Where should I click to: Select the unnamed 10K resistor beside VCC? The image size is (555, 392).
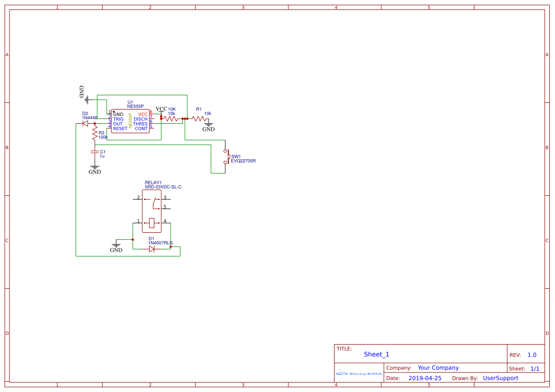[x=172, y=119]
